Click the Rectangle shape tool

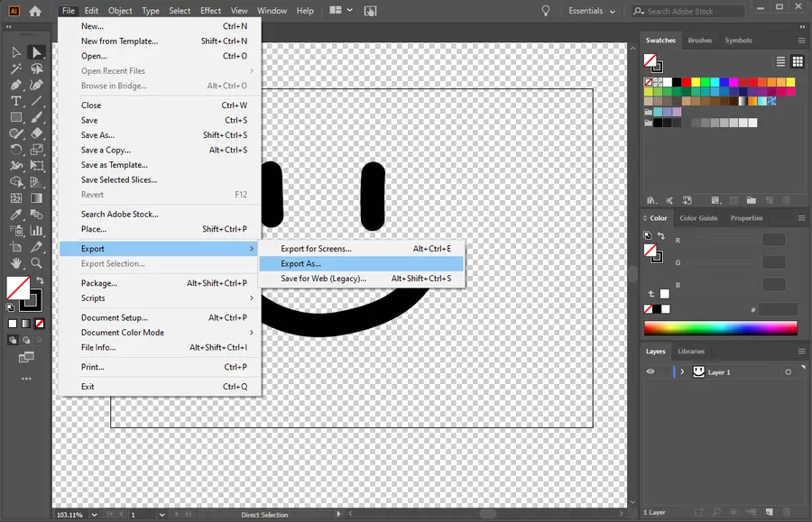click(16, 117)
